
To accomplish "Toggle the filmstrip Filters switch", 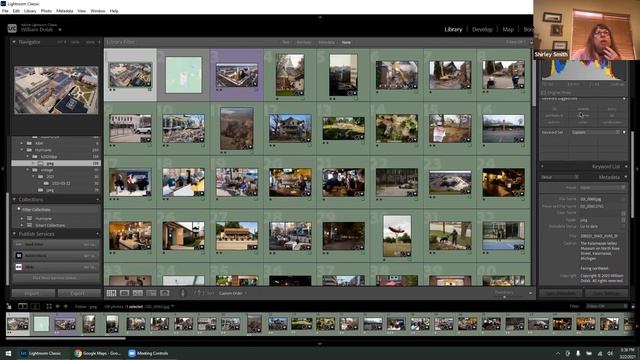I will [633, 306].
